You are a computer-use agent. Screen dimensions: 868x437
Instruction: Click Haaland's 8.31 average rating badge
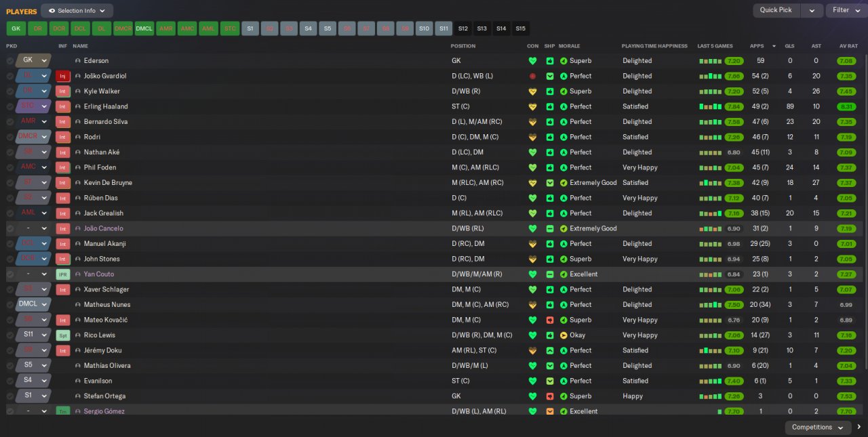point(846,106)
